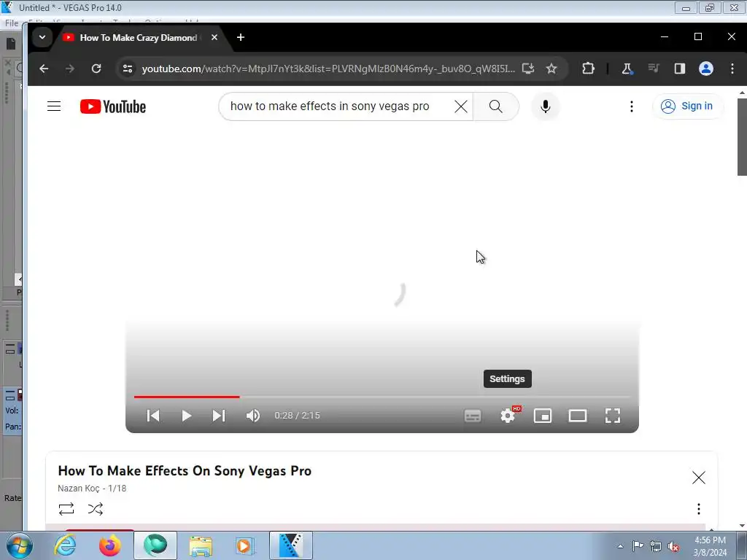Screen dimensions: 747x560
Task: Open network icon in system tray
Action: (x=656, y=546)
